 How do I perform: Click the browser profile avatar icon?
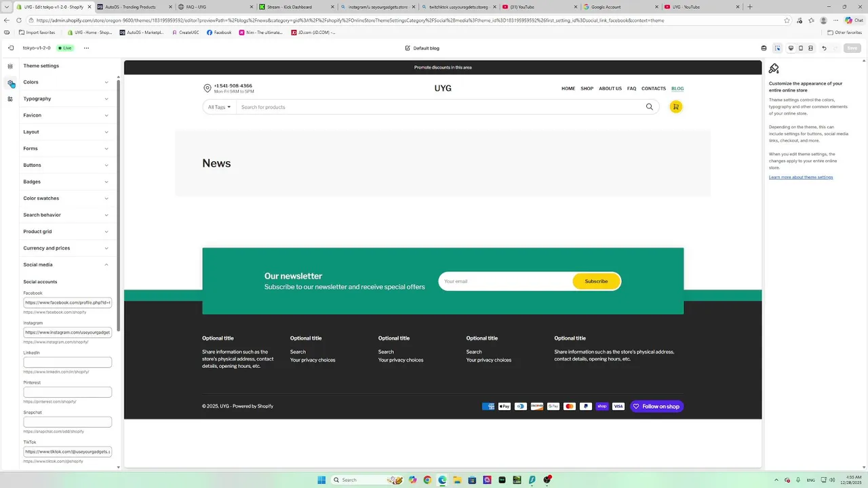(x=823, y=20)
